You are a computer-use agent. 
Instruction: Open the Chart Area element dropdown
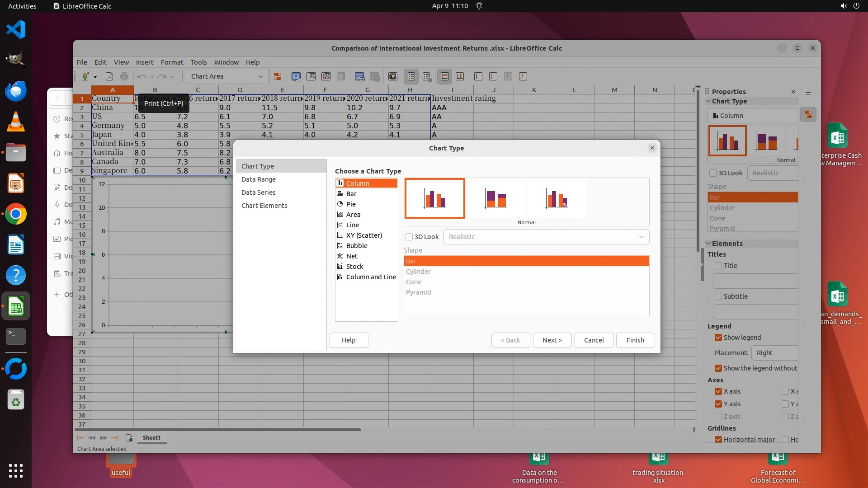260,76
